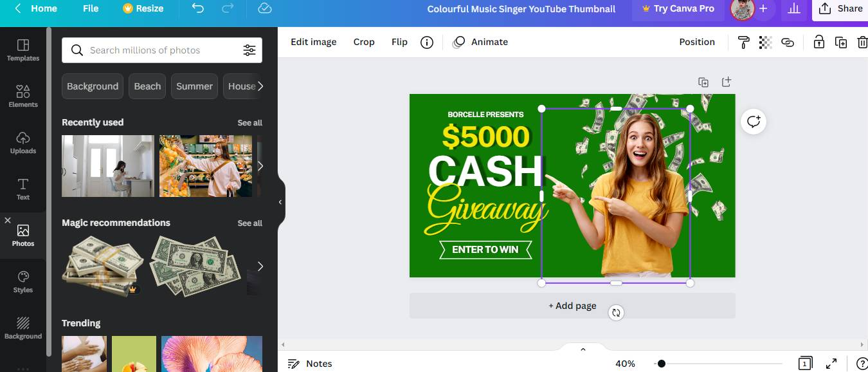See all Recently used photos
868x372 pixels.
pyautogui.click(x=249, y=123)
